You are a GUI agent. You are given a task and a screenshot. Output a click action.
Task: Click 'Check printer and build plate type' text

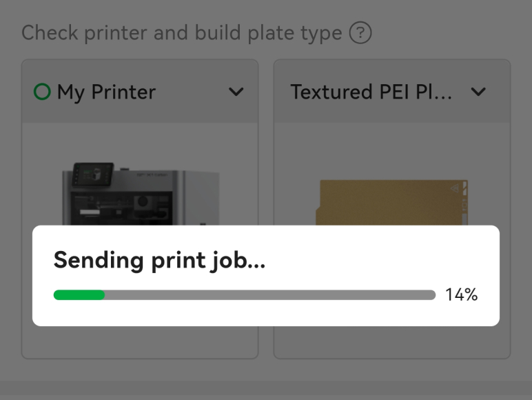click(182, 32)
